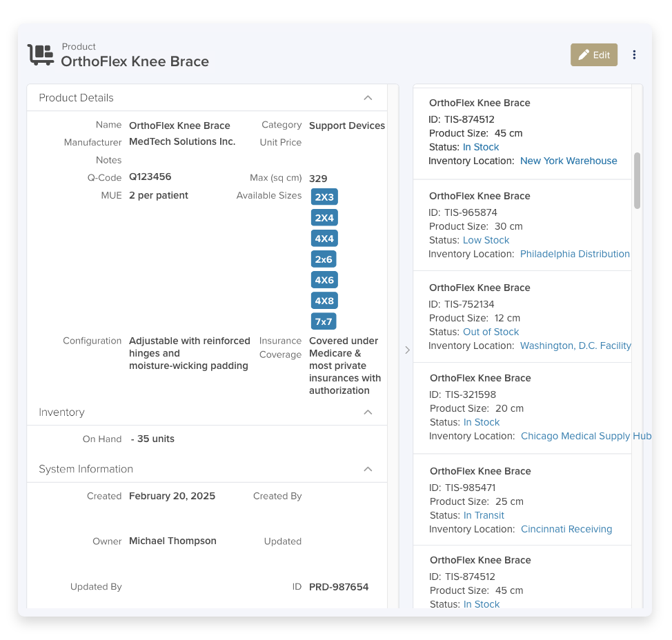Collapse the System Information section

(368, 469)
